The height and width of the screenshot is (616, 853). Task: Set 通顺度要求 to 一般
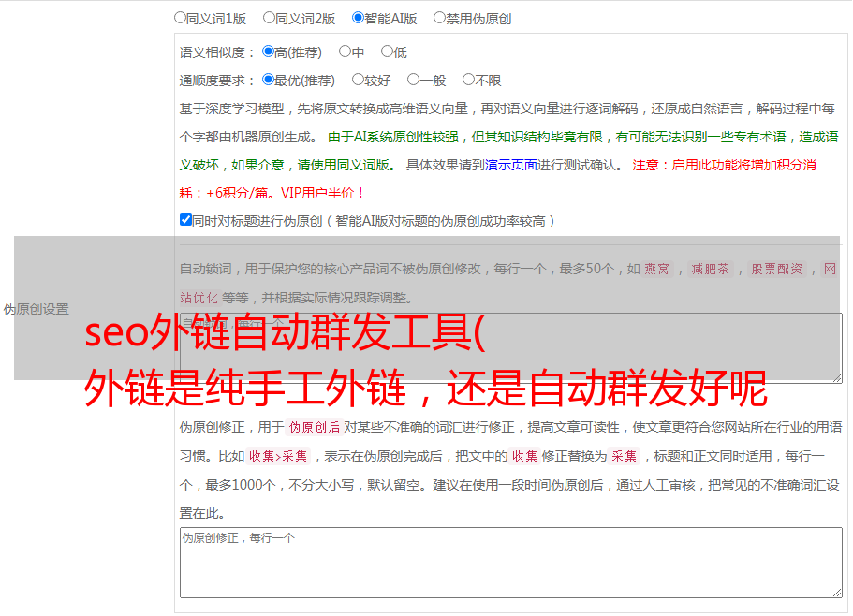pyautogui.click(x=413, y=80)
